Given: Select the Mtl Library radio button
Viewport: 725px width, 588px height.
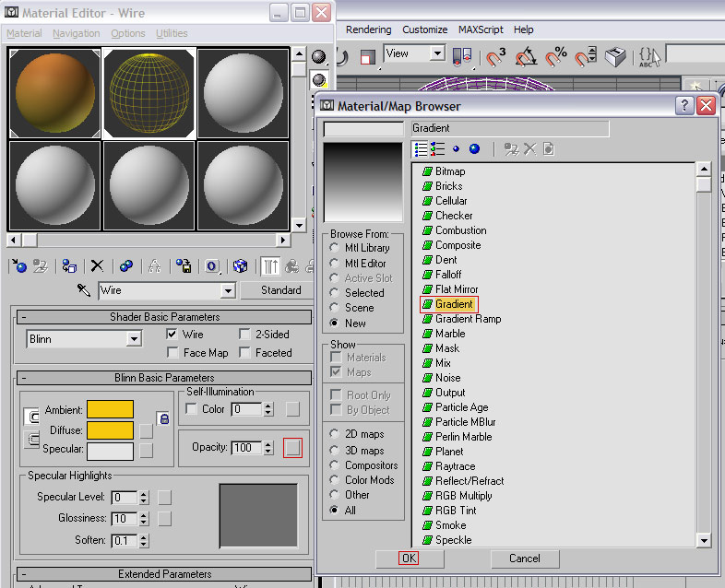Looking at the screenshot, I should 334,248.
